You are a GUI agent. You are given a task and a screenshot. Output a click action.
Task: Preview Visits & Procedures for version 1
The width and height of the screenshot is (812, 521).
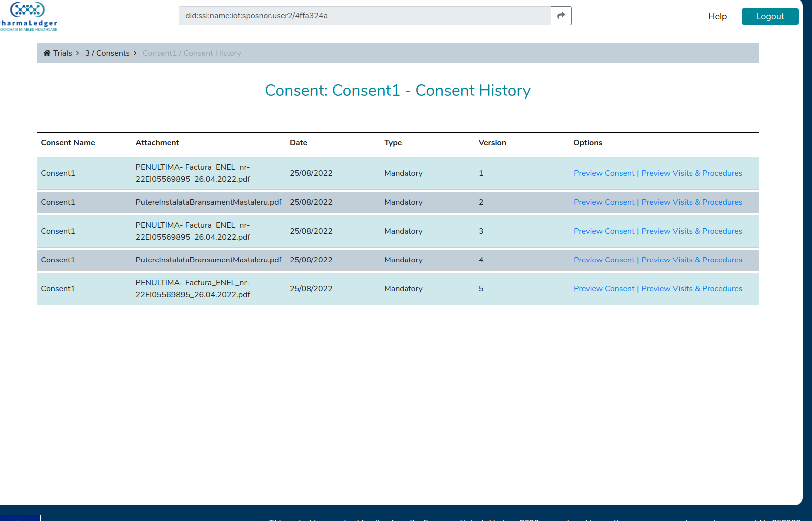692,173
